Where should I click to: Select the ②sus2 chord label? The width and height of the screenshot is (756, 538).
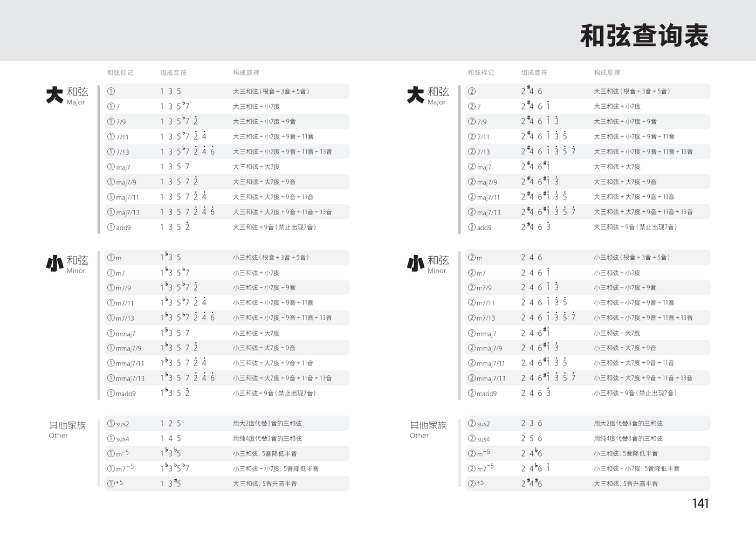pos(479,424)
